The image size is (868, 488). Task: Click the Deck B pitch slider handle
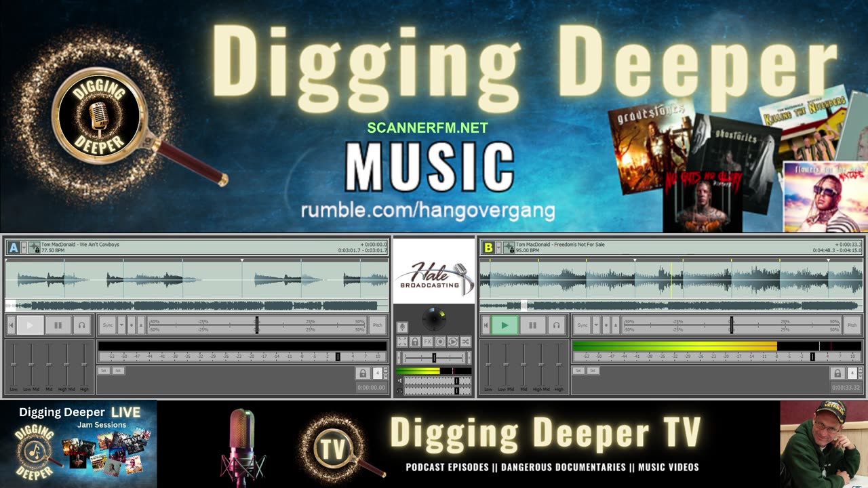click(x=732, y=325)
